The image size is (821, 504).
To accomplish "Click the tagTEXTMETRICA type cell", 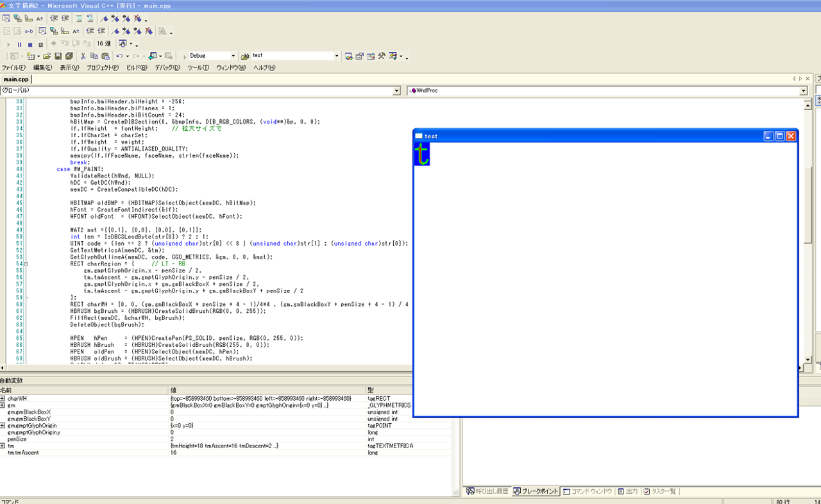I will point(391,446).
